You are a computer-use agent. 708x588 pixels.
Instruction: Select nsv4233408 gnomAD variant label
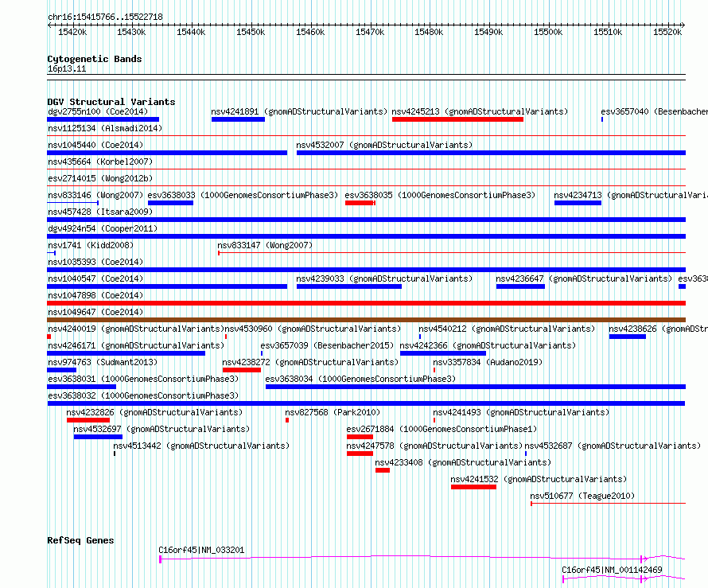click(463, 462)
